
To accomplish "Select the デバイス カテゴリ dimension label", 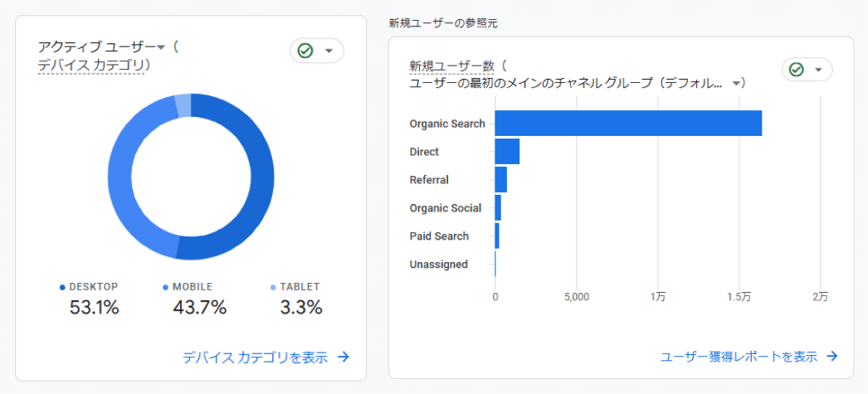I will [x=91, y=66].
